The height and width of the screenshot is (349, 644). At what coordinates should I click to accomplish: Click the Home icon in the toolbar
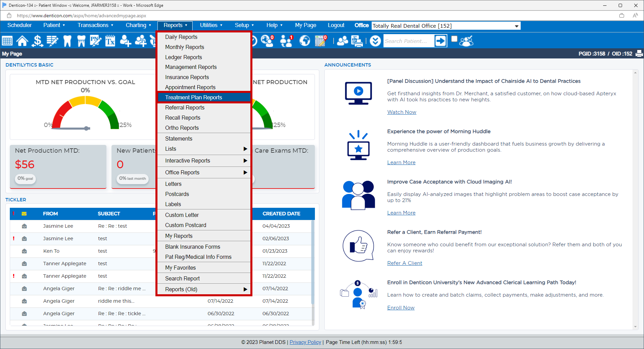[22, 41]
